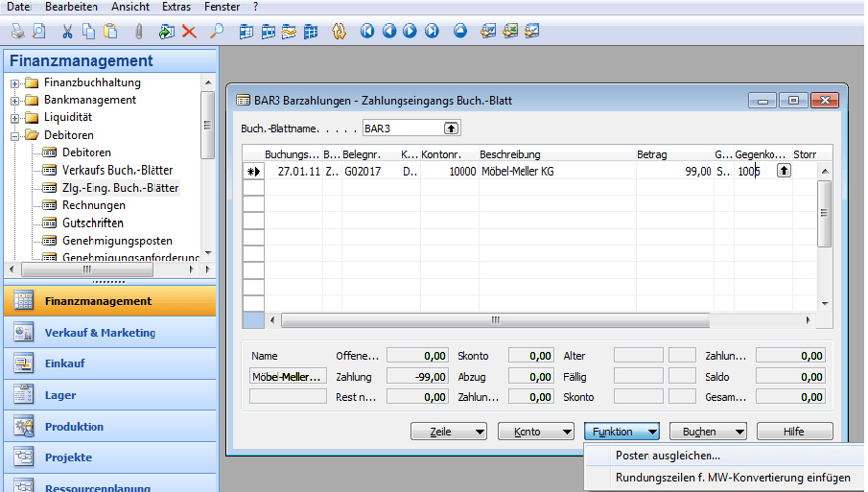Image resolution: width=868 pixels, height=492 pixels.
Task: Click the Table Filter toolbar icon
Action: (x=268, y=31)
